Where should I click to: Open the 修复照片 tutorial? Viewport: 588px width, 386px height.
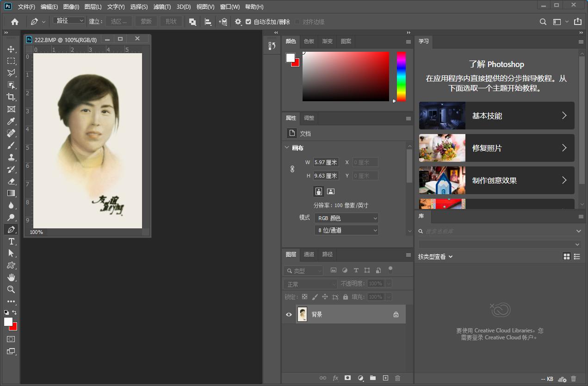click(496, 148)
